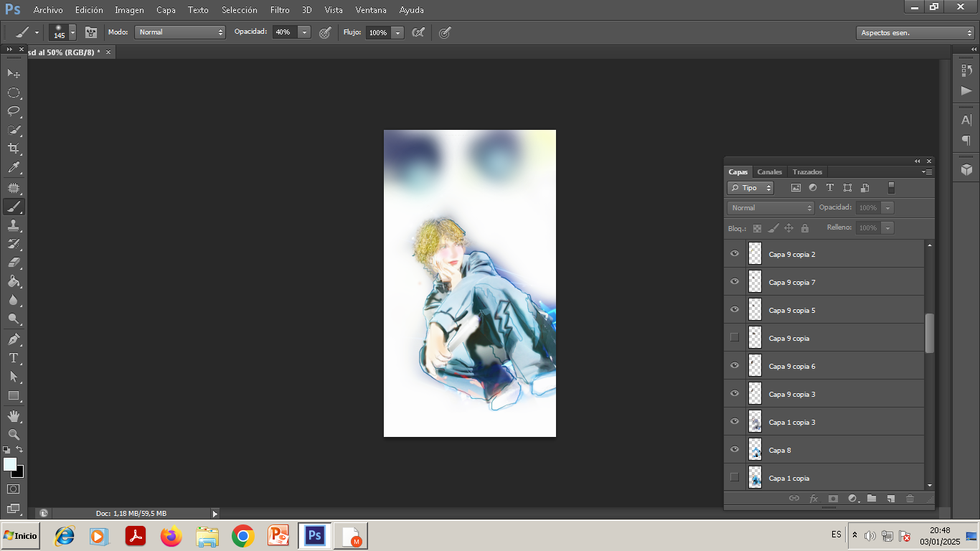Open the layer filter Tipo dropdown
This screenshot has height=551, width=980.
[x=750, y=188]
